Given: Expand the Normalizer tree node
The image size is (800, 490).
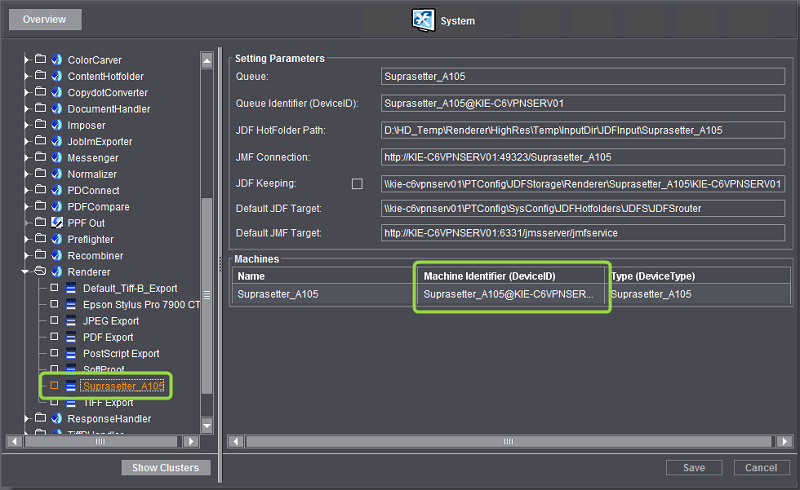Looking at the screenshot, I should (x=26, y=174).
